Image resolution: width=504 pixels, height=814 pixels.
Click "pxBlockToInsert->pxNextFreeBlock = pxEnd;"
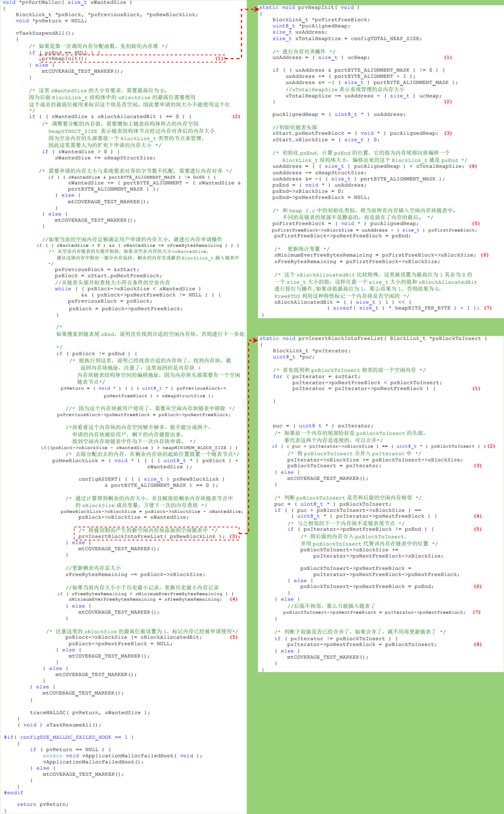pyautogui.click(x=367, y=587)
